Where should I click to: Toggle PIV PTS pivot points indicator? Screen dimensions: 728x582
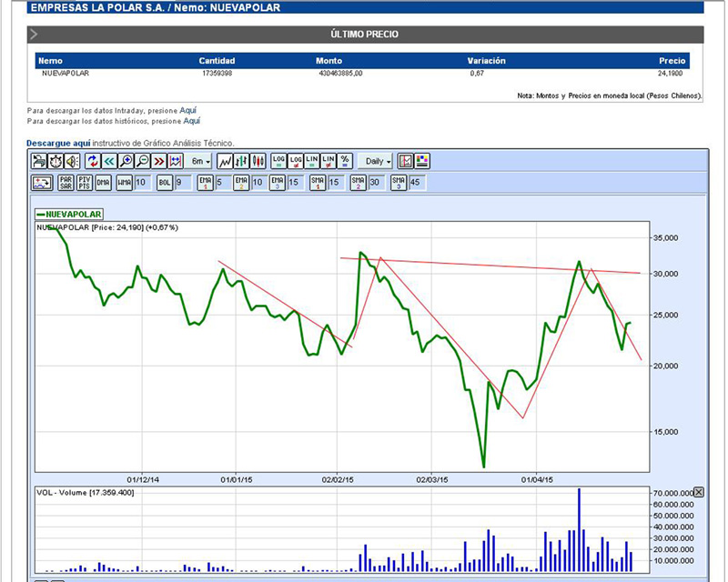coord(85,183)
